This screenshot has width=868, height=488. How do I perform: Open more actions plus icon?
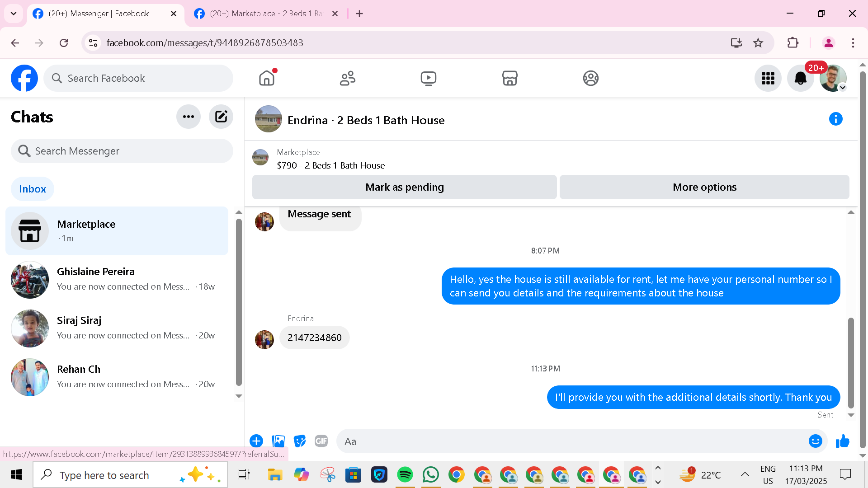(256, 441)
